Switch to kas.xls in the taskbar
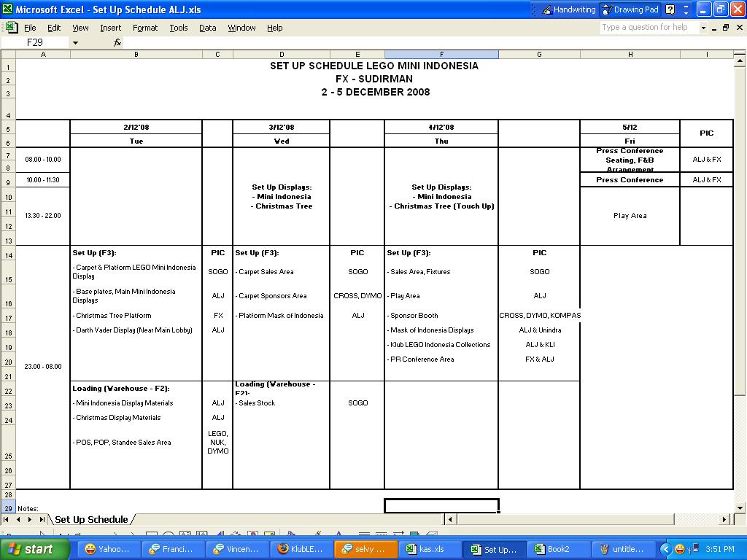Viewport: 747px width, 560px height. (430, 548)
